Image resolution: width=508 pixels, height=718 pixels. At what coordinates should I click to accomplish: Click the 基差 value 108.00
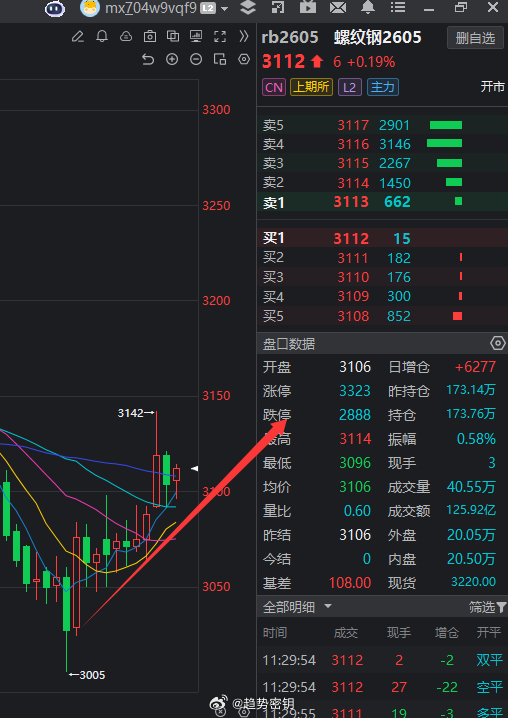[x=350, y=583]
